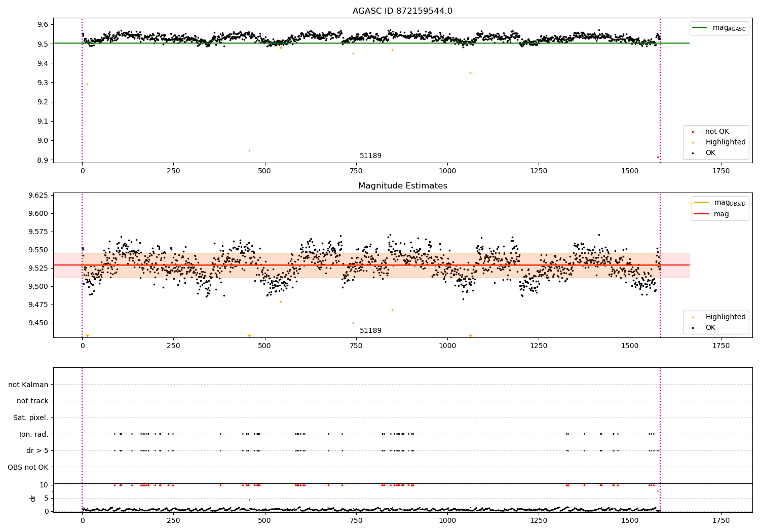Select the mag OBSID legend label
This screenshot has height=532, width=760.
[x=730, y=203]
